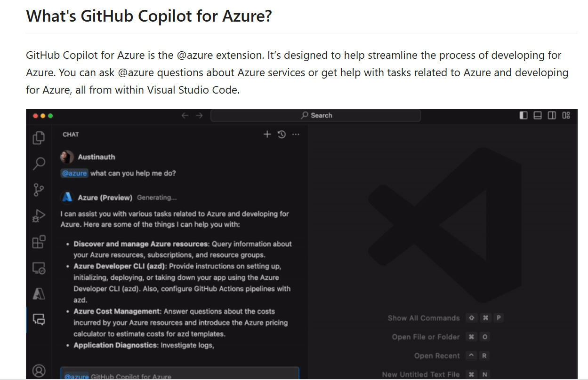Open the Azure icon in activity bar

click(x=39, y=294)
